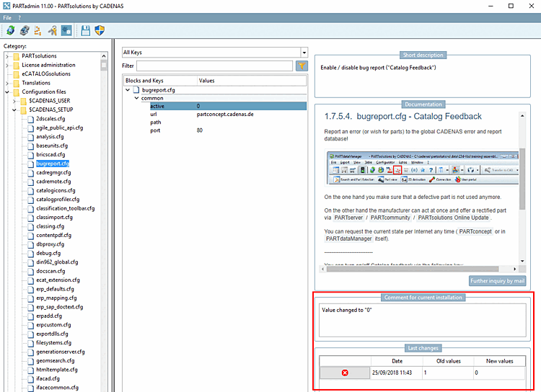Click the Category tree scrollbar thumb
Screen dimensions: 541x392
104,66
